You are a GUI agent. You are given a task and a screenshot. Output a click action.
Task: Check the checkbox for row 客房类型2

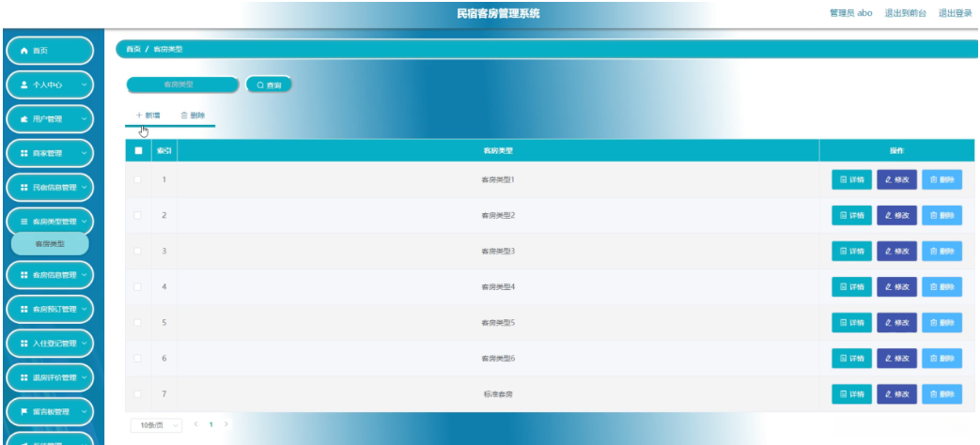(x=137, y=215)
